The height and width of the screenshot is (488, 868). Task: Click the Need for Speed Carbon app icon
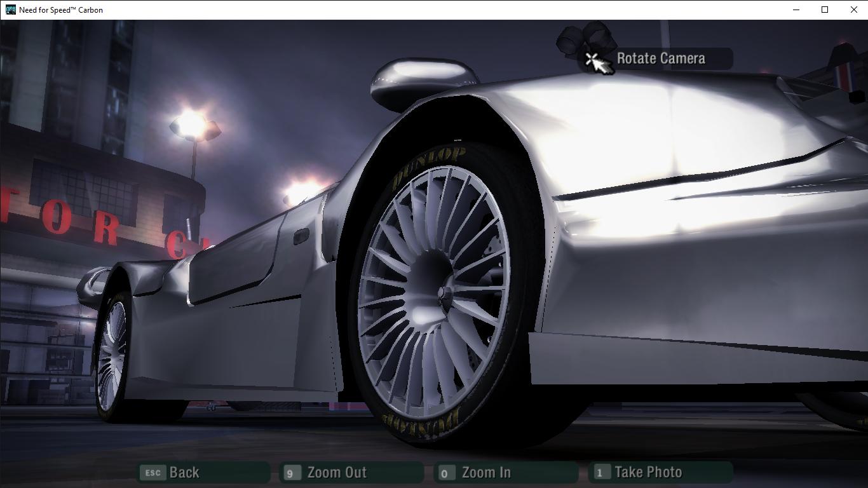point(10,10)
